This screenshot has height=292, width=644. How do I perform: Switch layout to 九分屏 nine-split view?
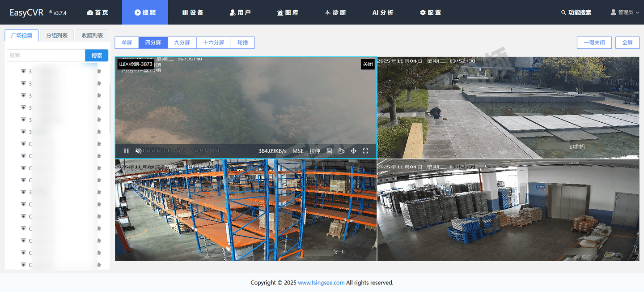pos(182,43)
